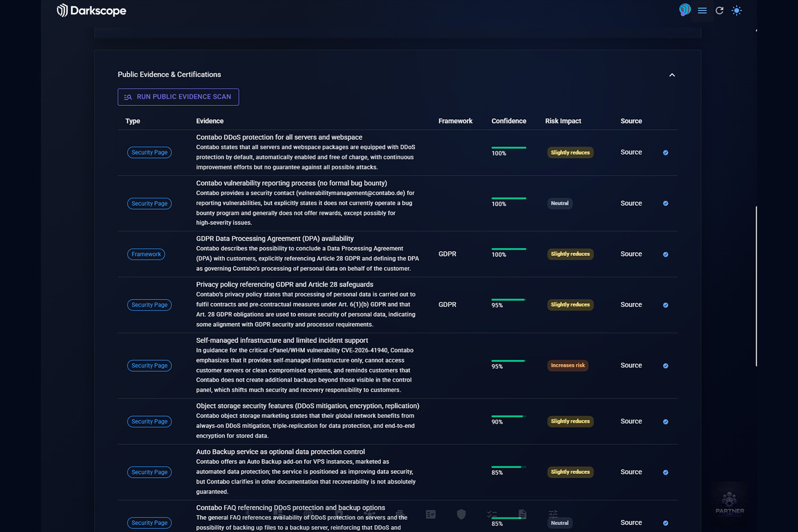Click the verified badge for Self-managed infrastructure row
The height and width of the screenshot is (532, 798).
(x=666, y=365)
